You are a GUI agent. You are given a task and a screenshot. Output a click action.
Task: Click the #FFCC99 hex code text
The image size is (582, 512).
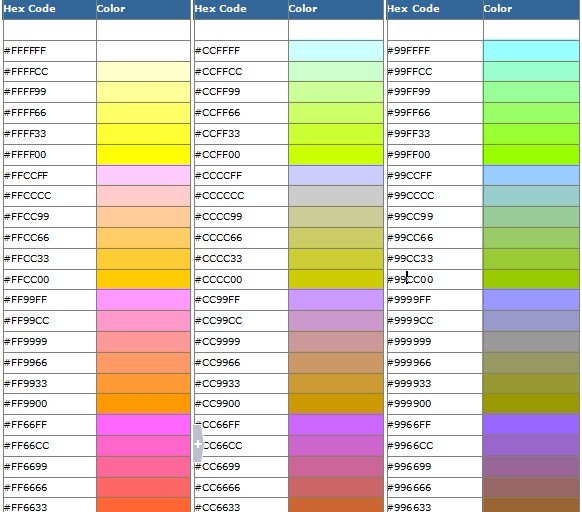click(26, 217)
